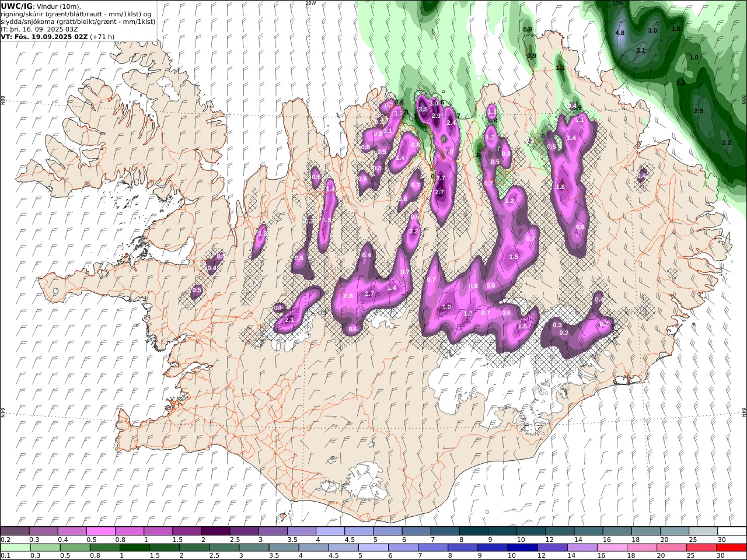This screenshot has height=560, width=747.
Task: Select the initial time "IT: þri. 16. 09. 2025 03Z"
Action: pos(40,29)
